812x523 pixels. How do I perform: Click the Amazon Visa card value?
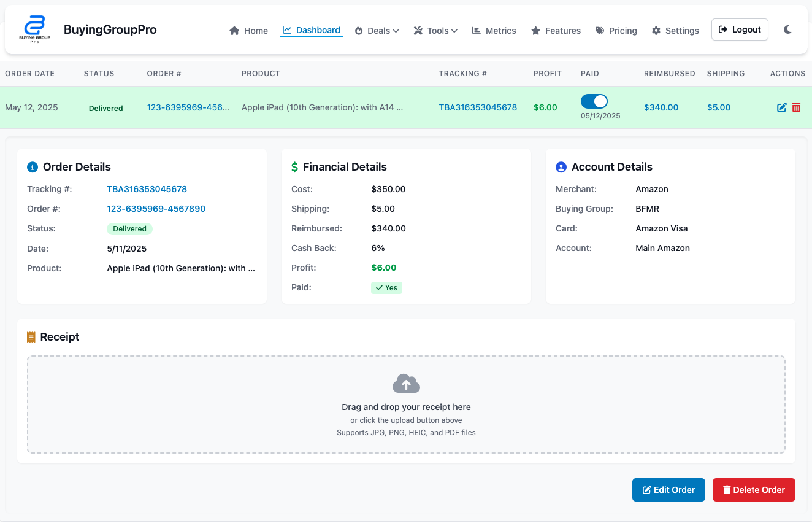pyautogui.click(x=662, y=228)
